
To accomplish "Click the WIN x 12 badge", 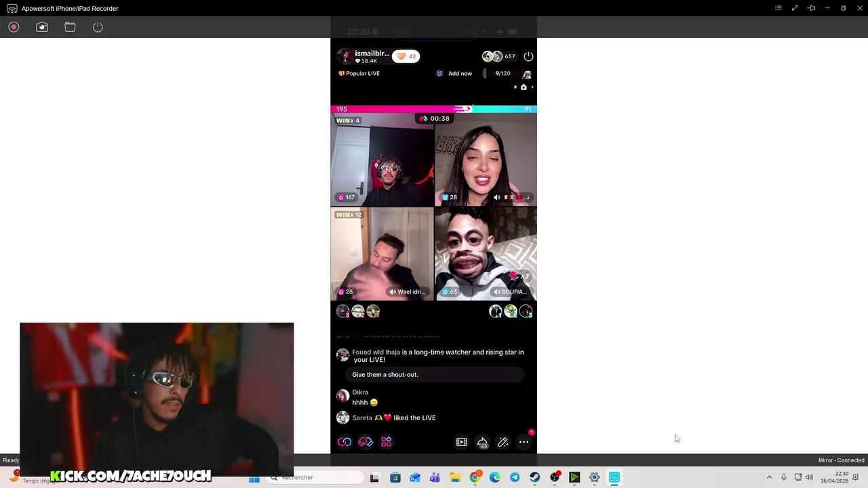I will pos(349,215).
